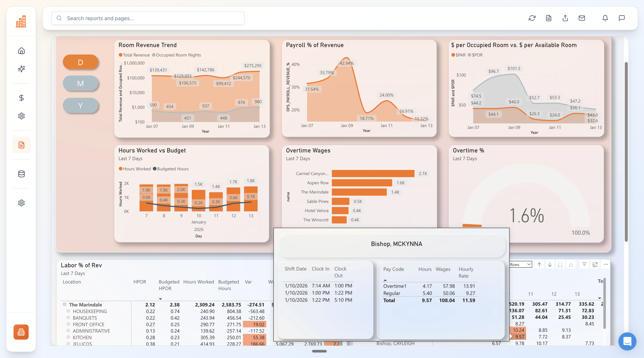Click the orange report button at sidebar bottom
This screenshot has height=358, width=644.
click(21, 332)
